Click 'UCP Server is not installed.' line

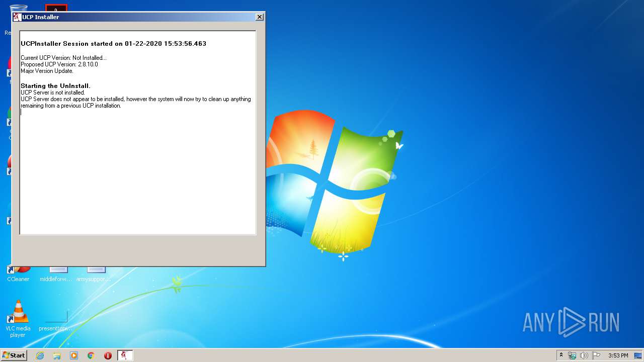pos(53,93)
